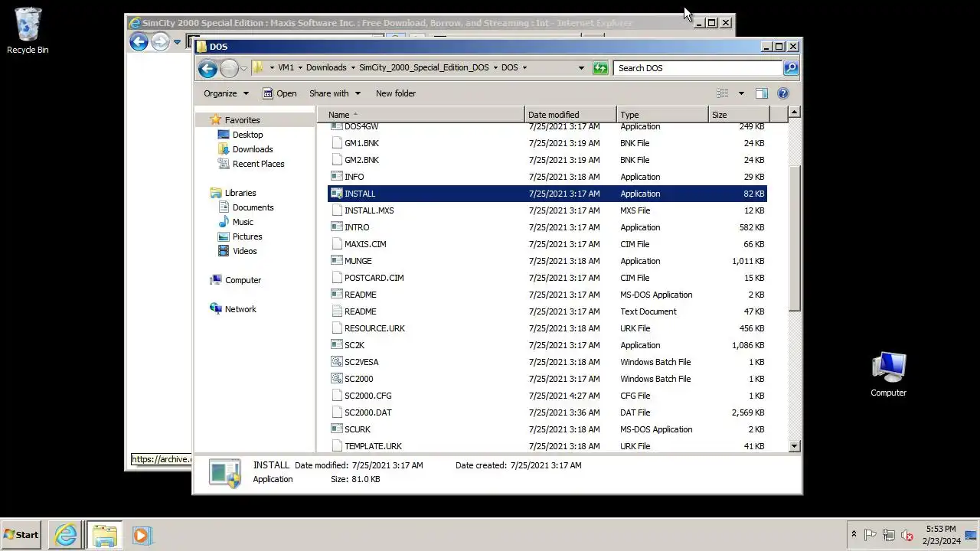Select Desktop in Favorites
Image resolution: width=980 pixels, height=551 pixels.
point(247,135)
